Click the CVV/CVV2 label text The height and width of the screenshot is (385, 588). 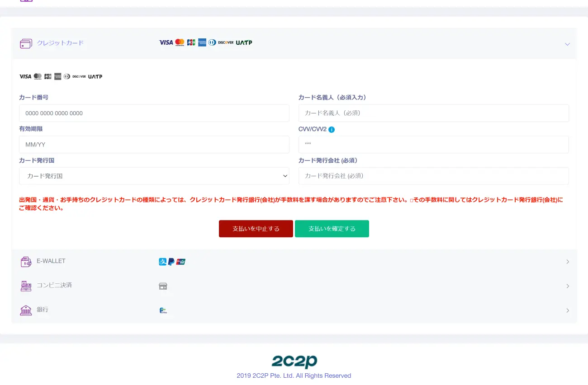tap(313, 129)
